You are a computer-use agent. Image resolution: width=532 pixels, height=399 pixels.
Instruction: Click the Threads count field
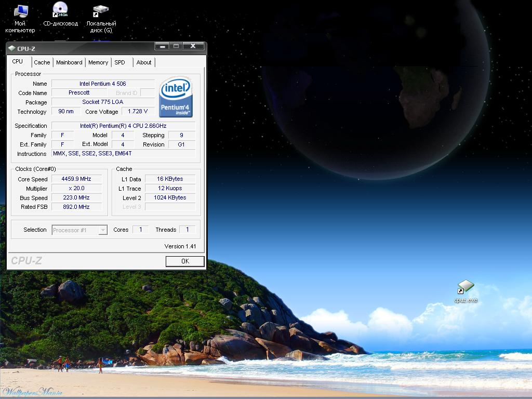[187, 230]
